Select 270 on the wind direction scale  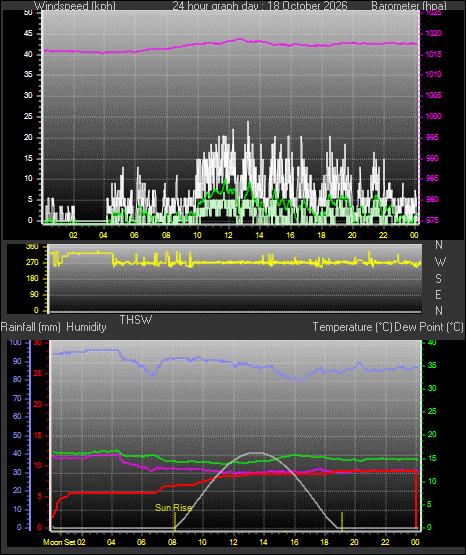(32, 263)
